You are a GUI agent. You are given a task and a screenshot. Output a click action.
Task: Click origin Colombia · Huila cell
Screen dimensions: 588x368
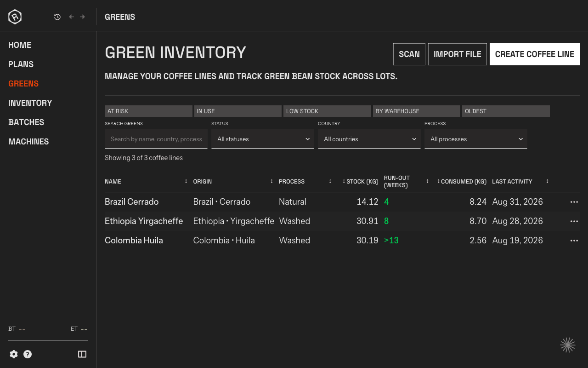224,241
